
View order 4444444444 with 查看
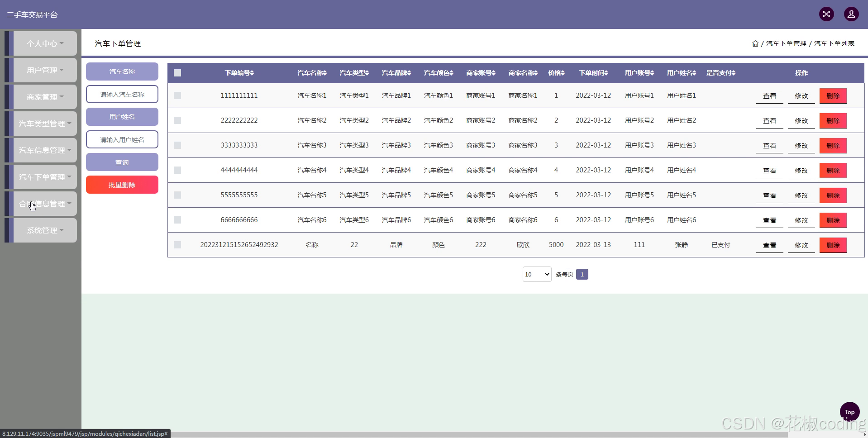[x=769, y=171]
